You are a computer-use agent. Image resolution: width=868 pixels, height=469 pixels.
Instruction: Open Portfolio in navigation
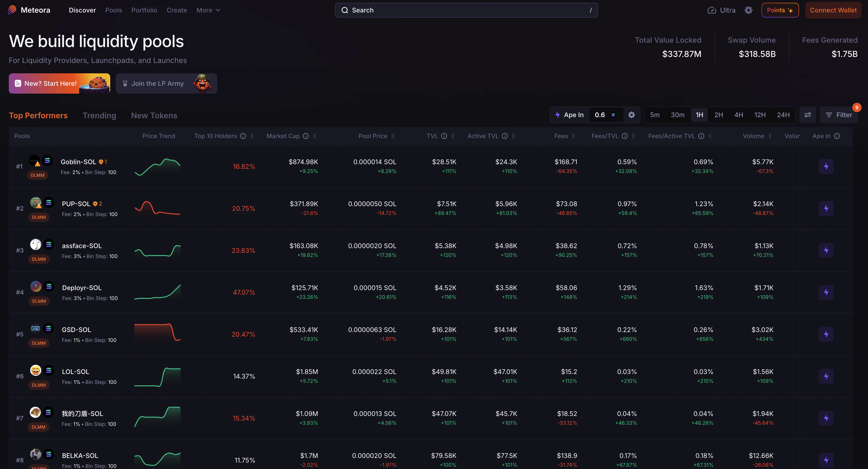[x=144, y=10]
